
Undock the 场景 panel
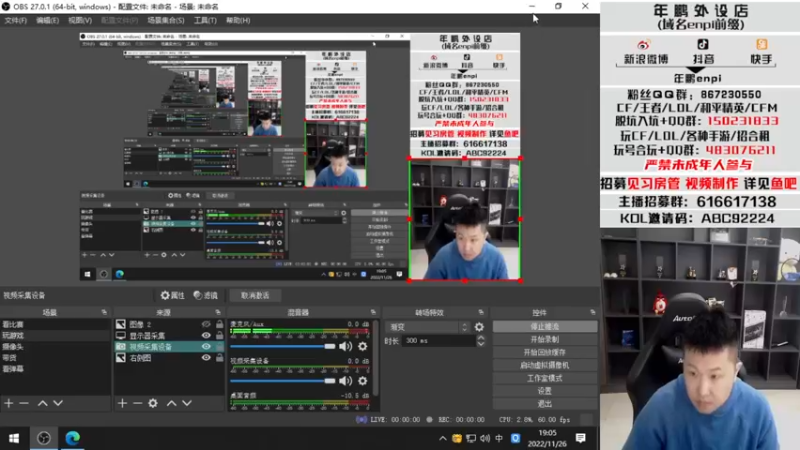tap(104, 312)
